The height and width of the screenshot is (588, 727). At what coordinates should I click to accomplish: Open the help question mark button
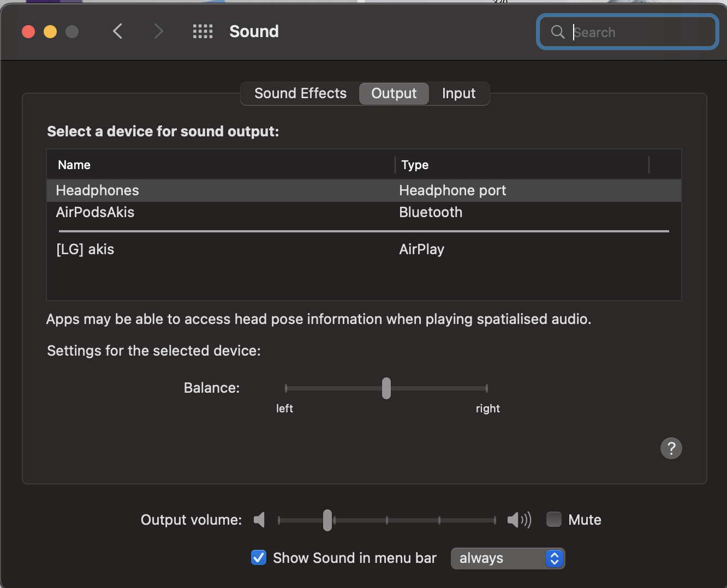pos(671,448)
